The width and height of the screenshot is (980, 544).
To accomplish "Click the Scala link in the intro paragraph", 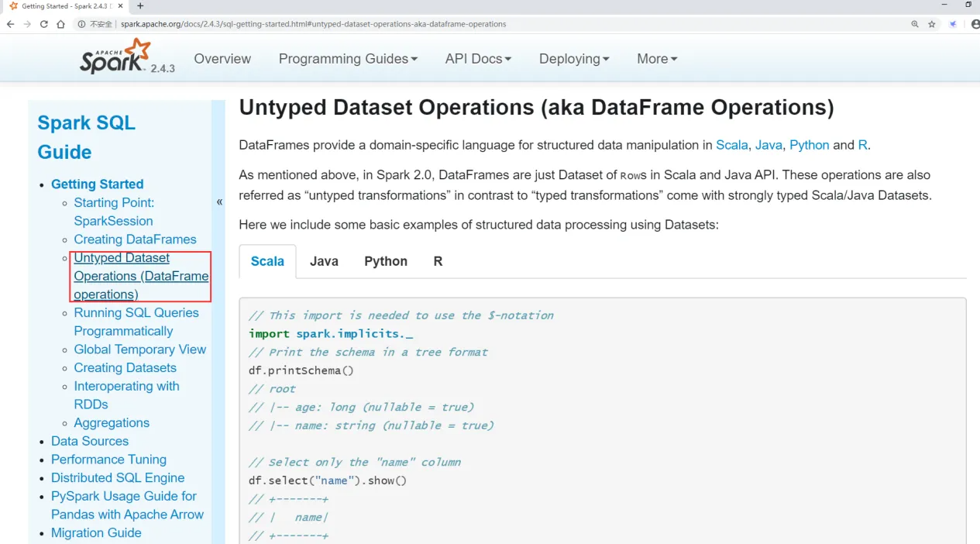I will 731,145.
